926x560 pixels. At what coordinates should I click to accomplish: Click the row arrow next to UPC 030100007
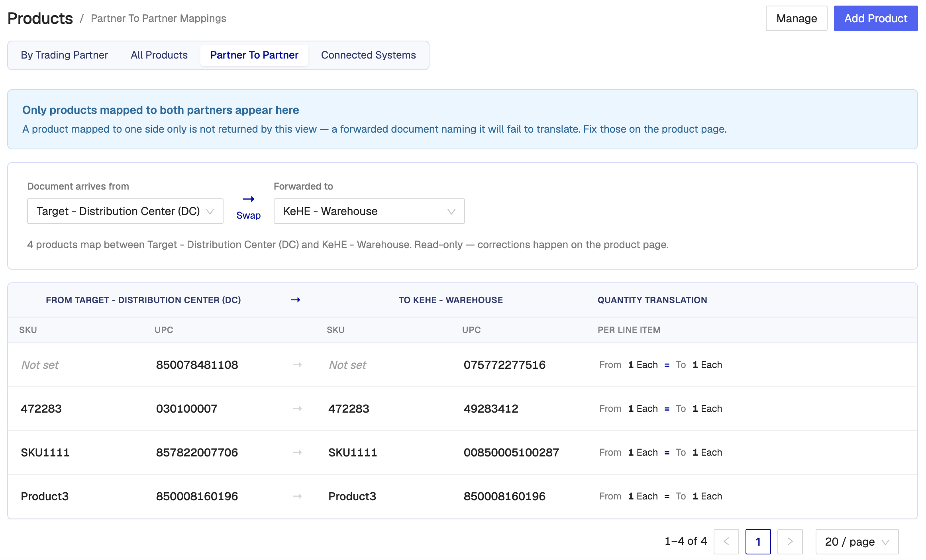pyautogui.click(x=297, y=409)
